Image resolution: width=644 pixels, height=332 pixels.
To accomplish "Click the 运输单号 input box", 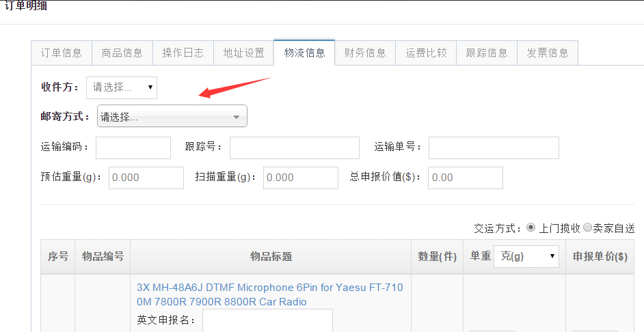I will coord(494,148).
